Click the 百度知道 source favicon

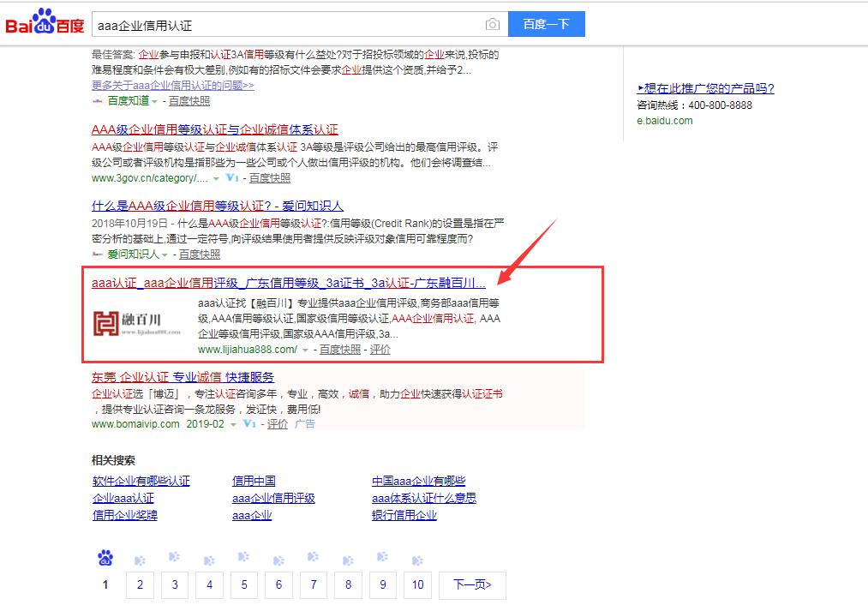pyautogui.click(x=98, y=101)
